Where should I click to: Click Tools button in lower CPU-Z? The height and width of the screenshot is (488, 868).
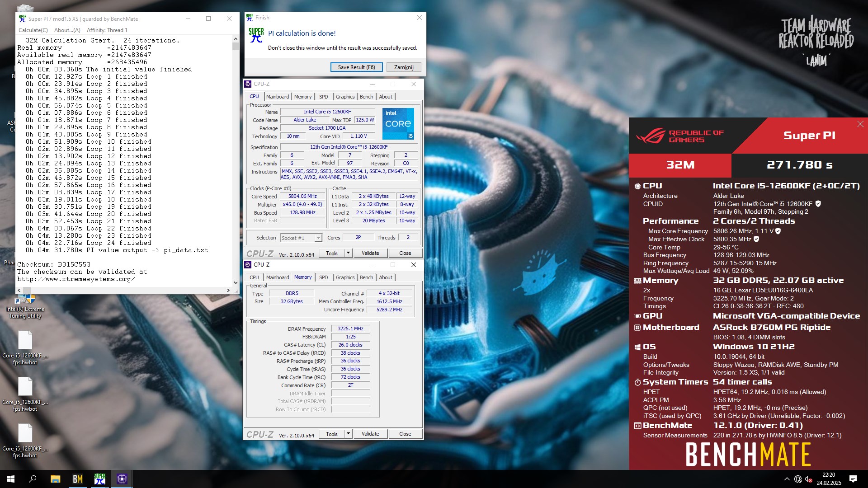[332, 434]
